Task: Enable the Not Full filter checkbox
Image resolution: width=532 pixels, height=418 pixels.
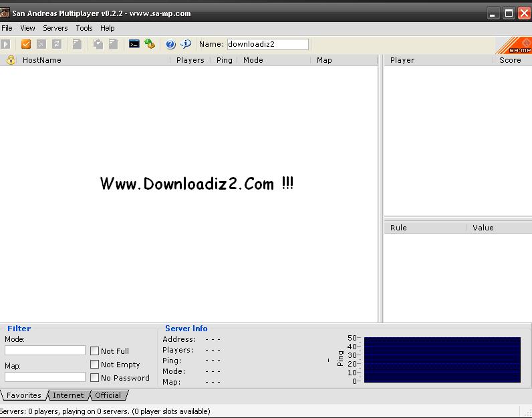Action: point(95,351)
